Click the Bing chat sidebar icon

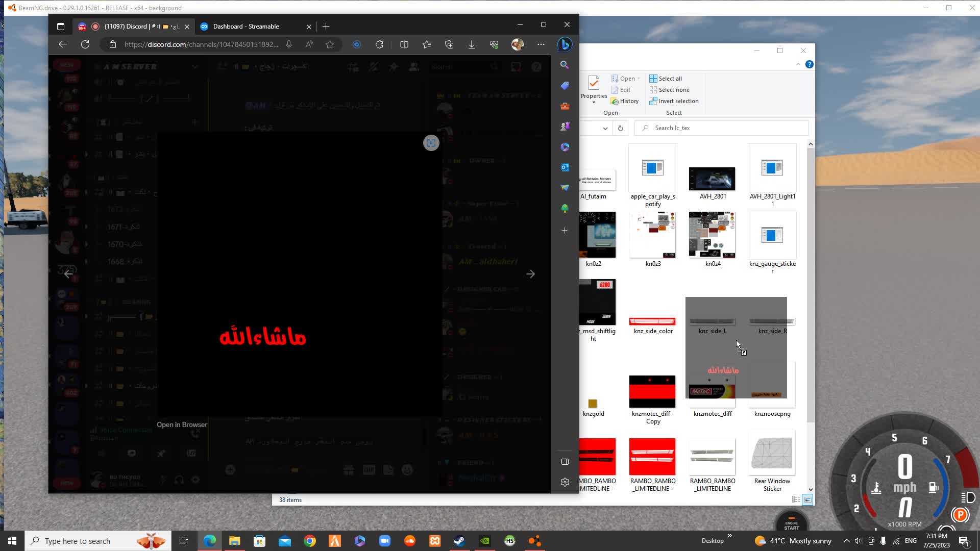pyautogui.click(x=565, y=45)
